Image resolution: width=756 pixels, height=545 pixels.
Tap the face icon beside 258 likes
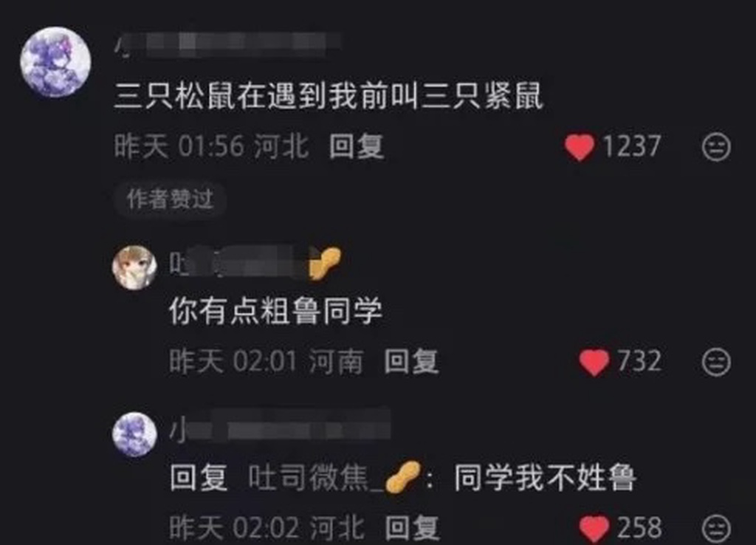[716, 529]
